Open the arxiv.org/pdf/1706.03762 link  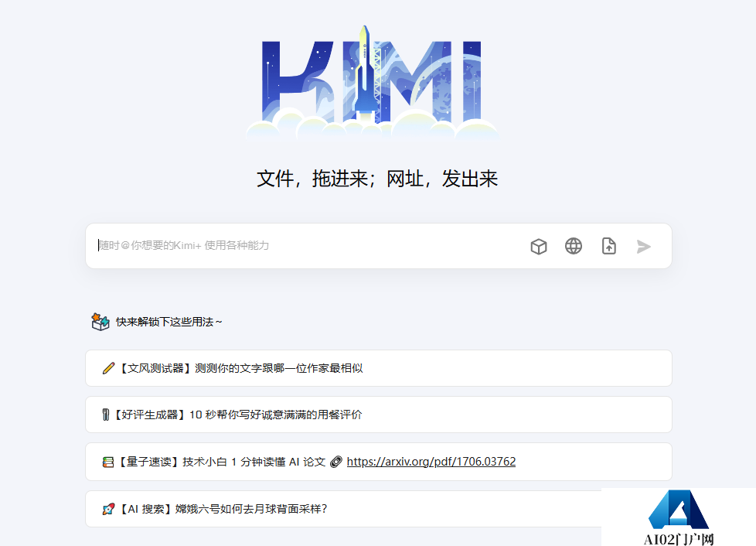point(431,462)
